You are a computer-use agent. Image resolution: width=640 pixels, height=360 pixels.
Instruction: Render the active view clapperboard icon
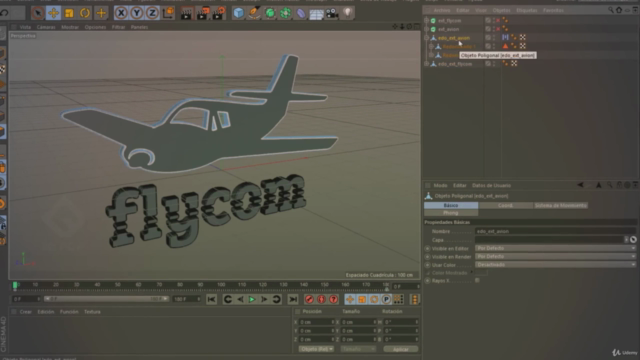pyautogui.click(x=187, y=13)
